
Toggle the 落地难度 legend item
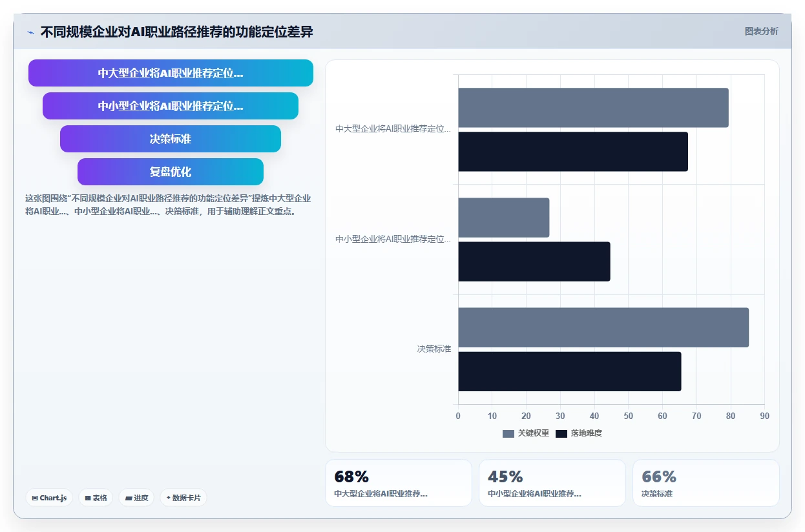(x=579, y=433)
